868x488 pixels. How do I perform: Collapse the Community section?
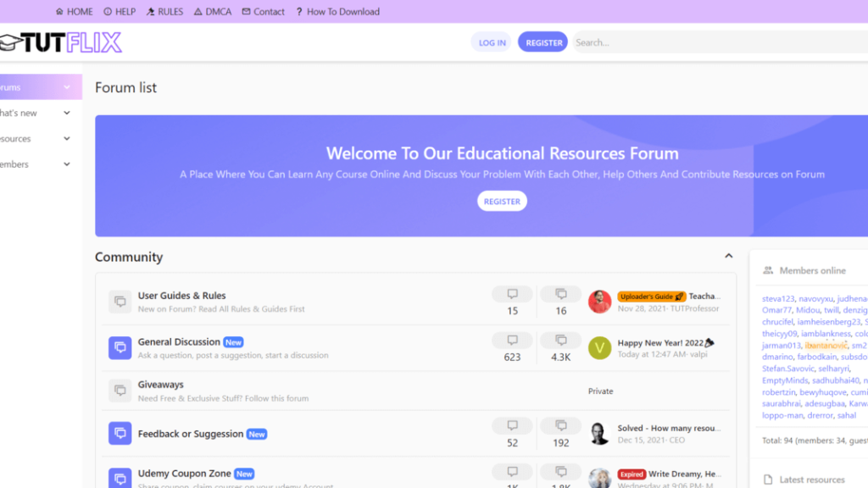(729, 255)
